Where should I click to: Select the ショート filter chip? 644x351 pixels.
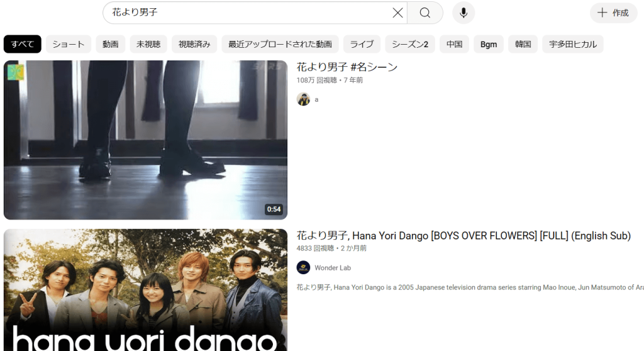coord(68,44)
